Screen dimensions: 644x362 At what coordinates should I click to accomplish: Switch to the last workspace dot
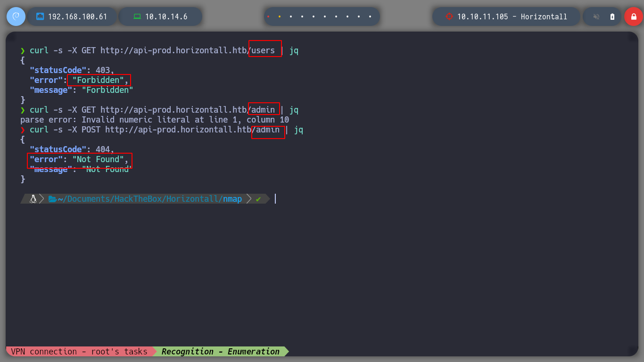370,16
